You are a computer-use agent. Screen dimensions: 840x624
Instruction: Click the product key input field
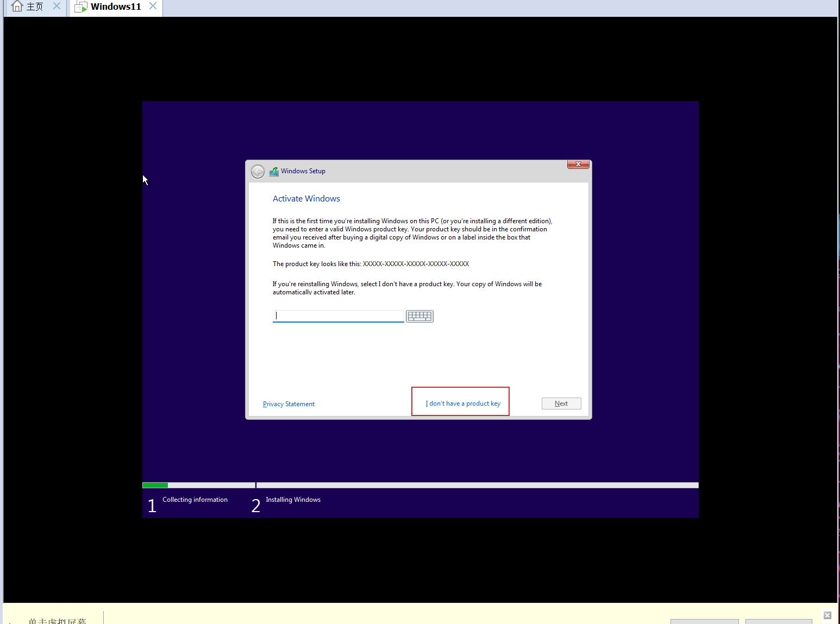pos(338,316)
